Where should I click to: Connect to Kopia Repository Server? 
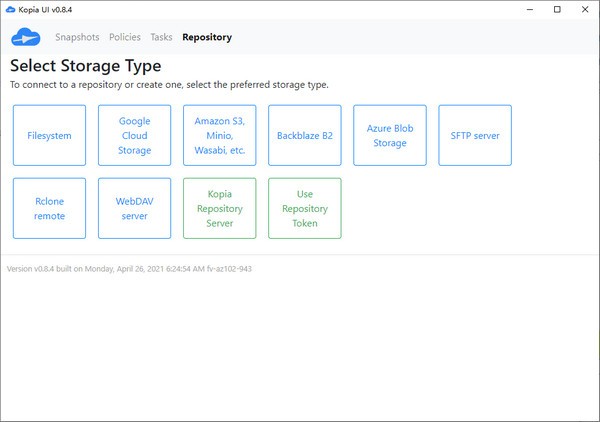coord(220,208)
